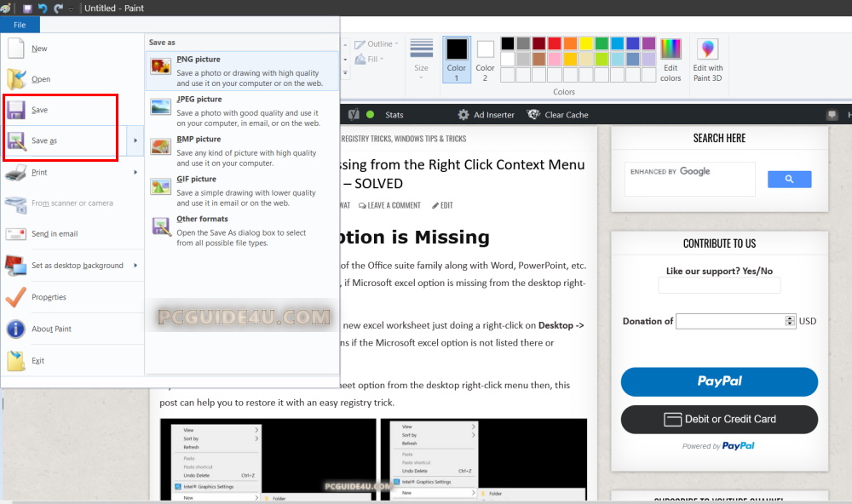Click the File tab
Screen dimensions: 852x504
tap(20, 25)
